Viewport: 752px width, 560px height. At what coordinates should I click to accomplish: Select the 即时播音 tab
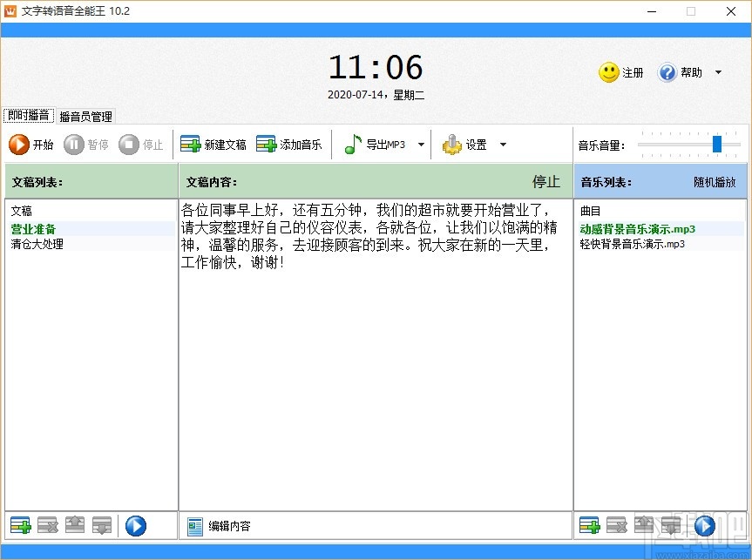[26, 114]
